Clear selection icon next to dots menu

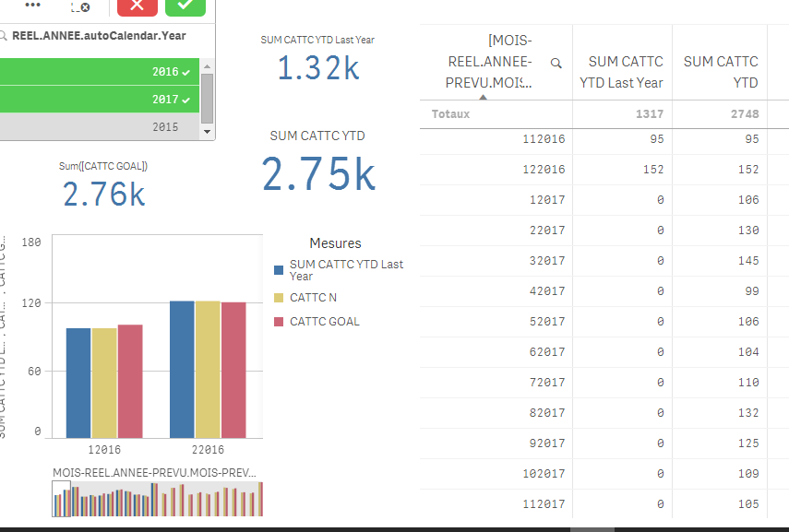(80, 7)
